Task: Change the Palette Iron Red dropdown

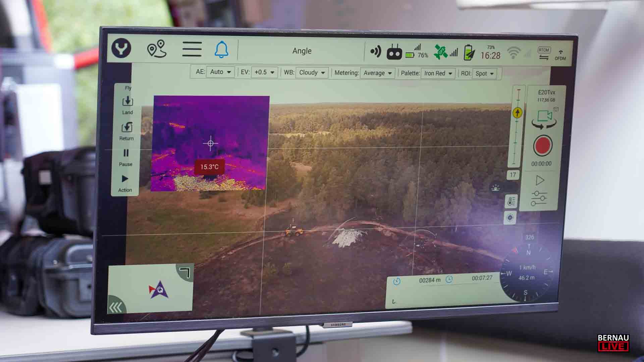Action: click(438, 73)
